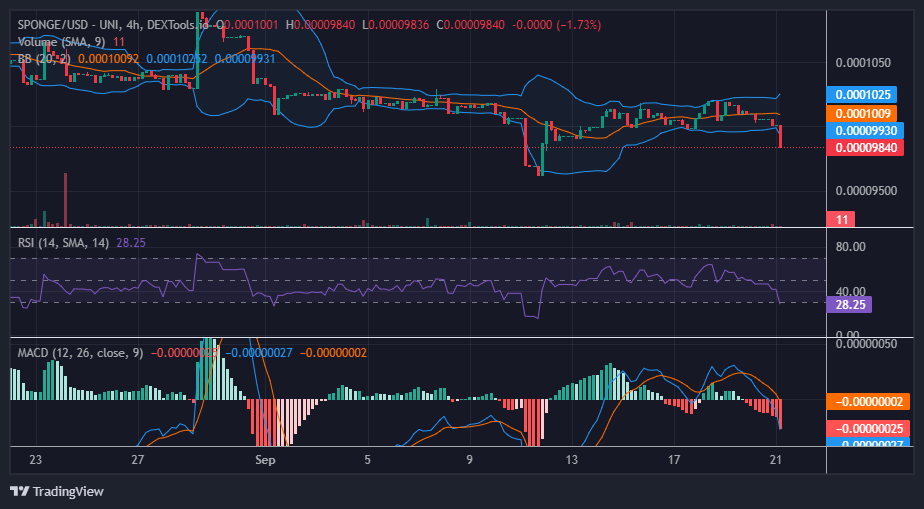Viewport: 924px width, 509px height.
Task: Click the MACD signal value −0.00000027 in legend
Action: tap(259, 353)
